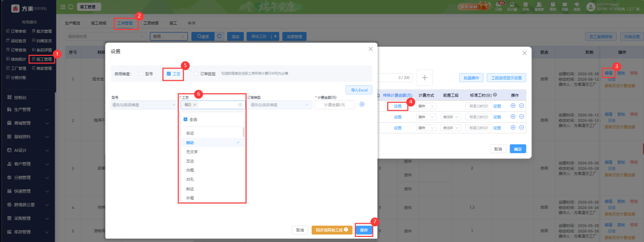
Task: Switch to 工资结算 tab
Action: [x=151, y=23]
